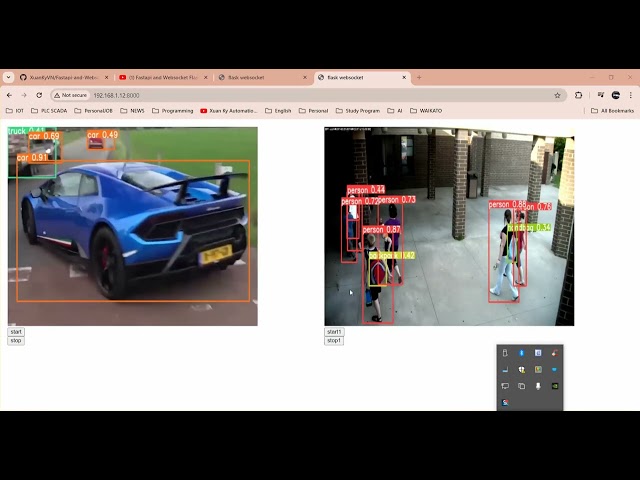Click the colorful graphics tray icon
Viewport: 640px width, 480px height.
[538, 369]
